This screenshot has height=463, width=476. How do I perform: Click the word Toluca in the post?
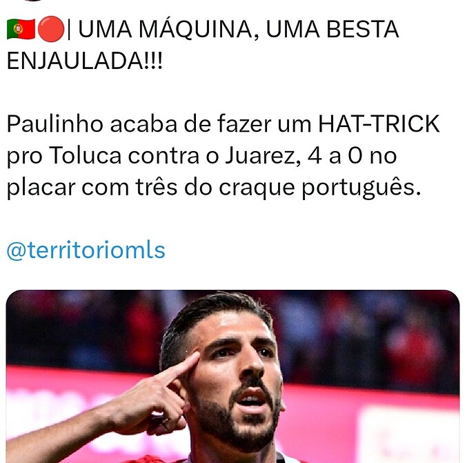pyautogui.click(x=85, y=155)
